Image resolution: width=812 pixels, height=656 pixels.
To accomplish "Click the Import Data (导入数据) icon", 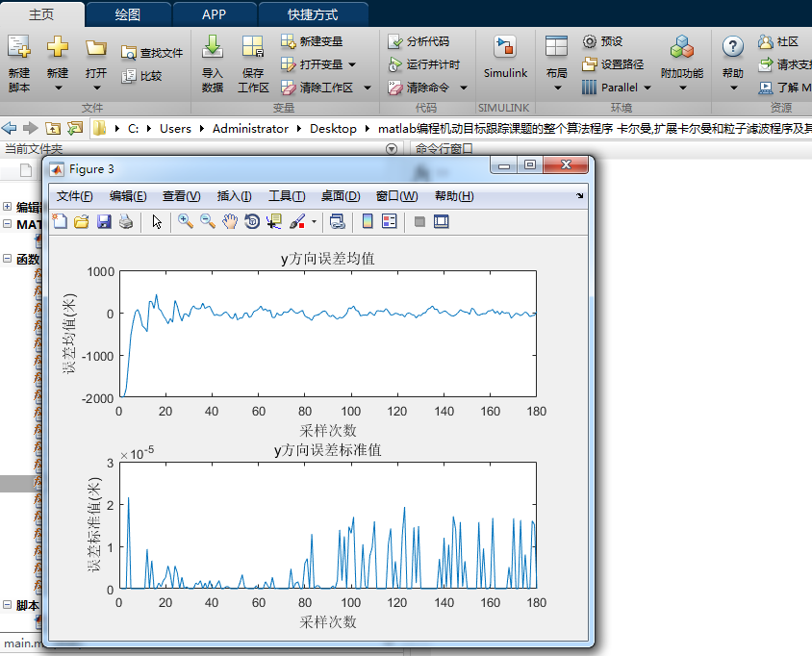I will (x=213, y=46).
